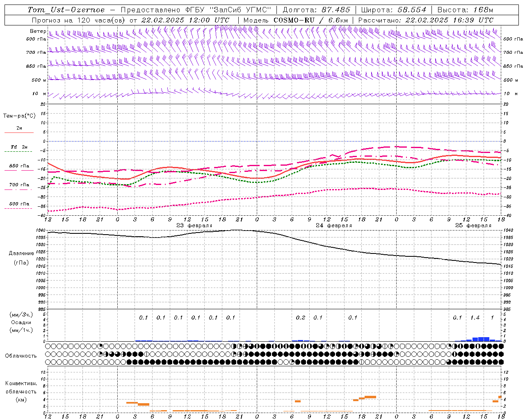Click the tallest blue precipitation bar on 25 февраля

(x=484, y=339)
